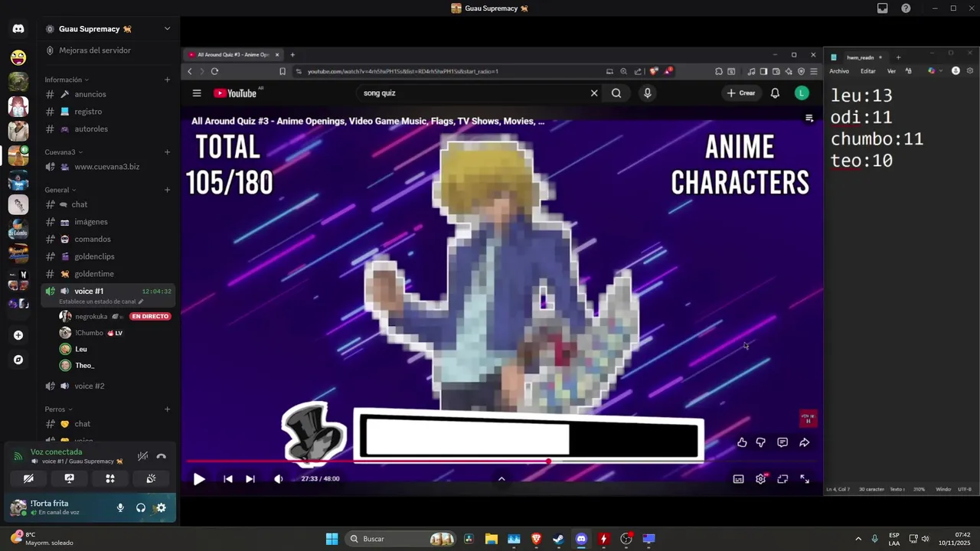
Task: Collapse the General category
Action: coord(60,190)
